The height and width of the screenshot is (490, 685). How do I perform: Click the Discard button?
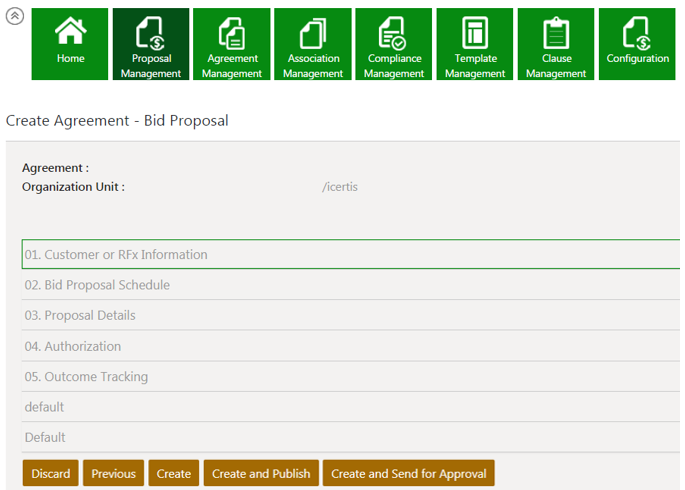[51, 474]
